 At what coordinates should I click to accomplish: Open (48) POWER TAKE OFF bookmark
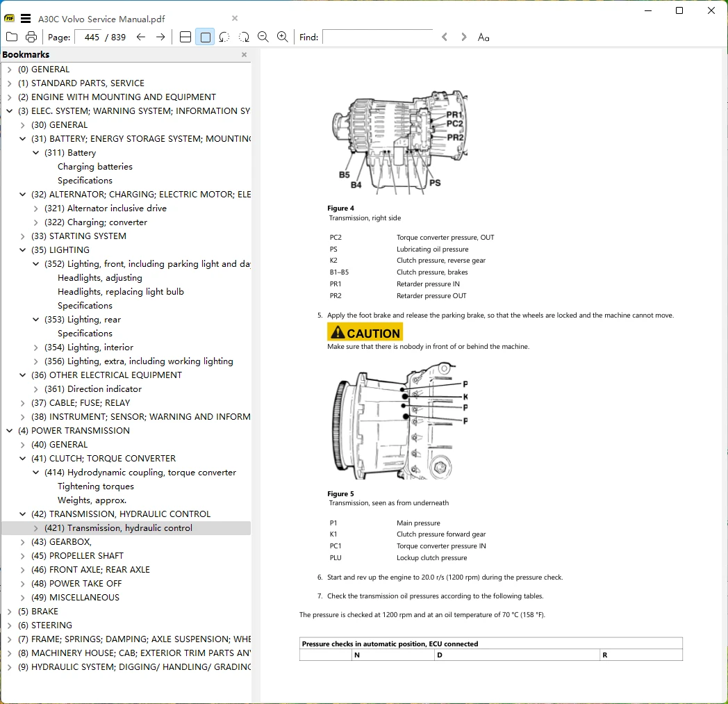(x=76, y=584)
